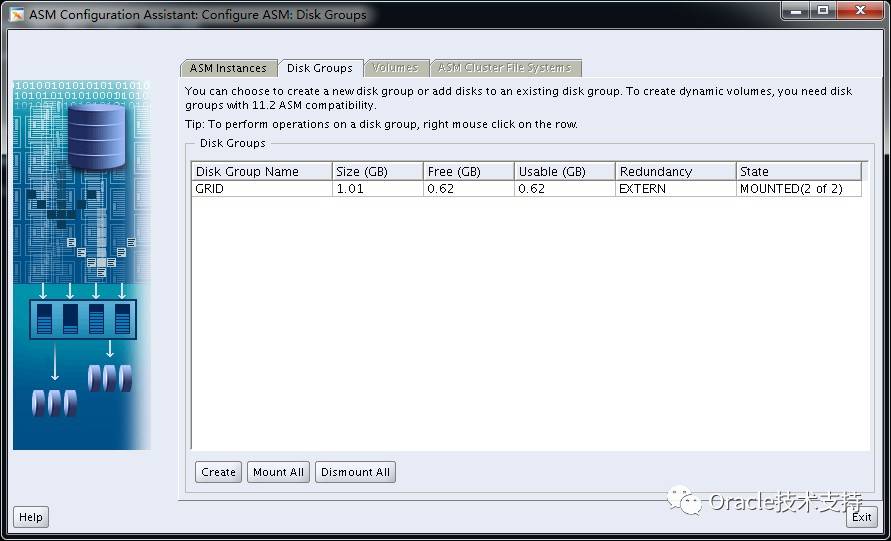This screenshot has height=541, width=891.
Task: Click the Size (GB) column header
Action: [x=378, y=172]
